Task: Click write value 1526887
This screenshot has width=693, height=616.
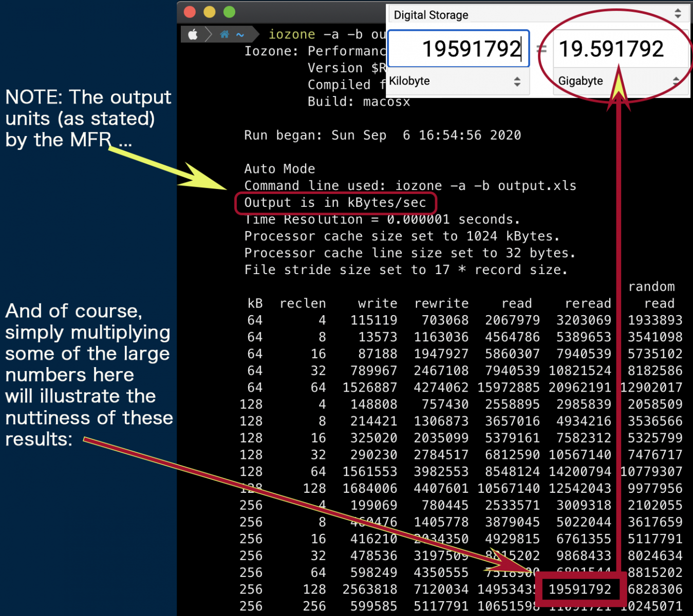Action: (370, 388)
